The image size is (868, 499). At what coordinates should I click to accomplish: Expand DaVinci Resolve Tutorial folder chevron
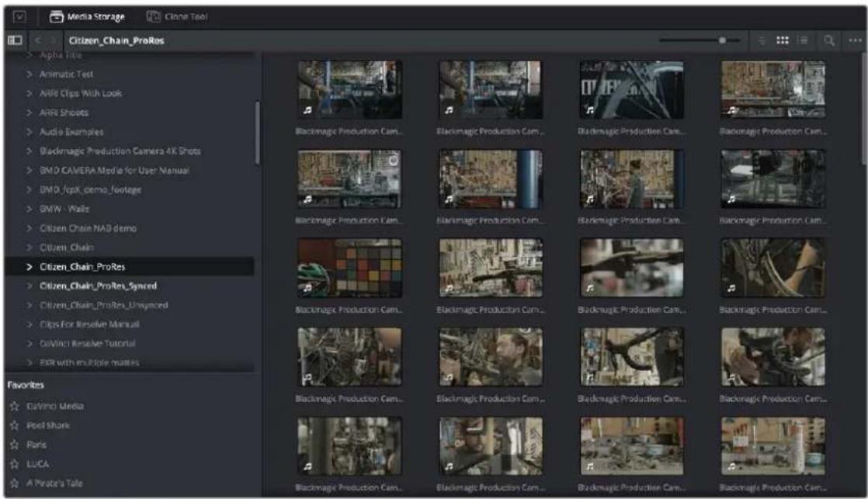pyautogui.click(x=30, y=344)
